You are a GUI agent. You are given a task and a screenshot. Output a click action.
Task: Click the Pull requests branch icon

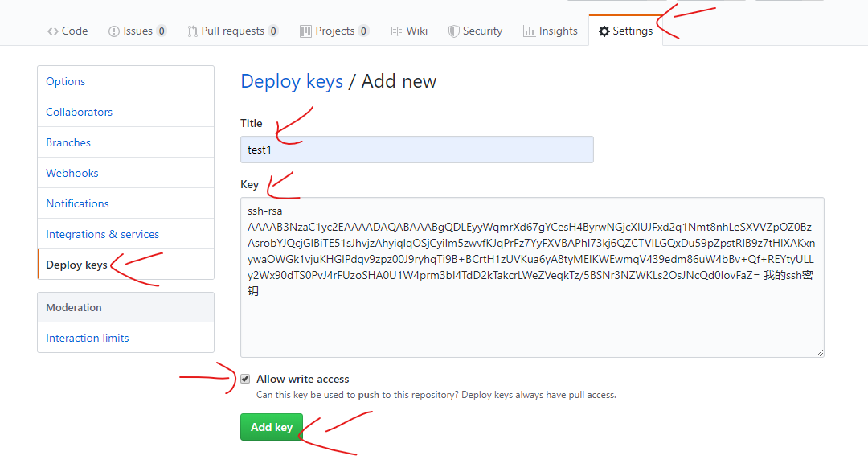(x=192, y=31)
